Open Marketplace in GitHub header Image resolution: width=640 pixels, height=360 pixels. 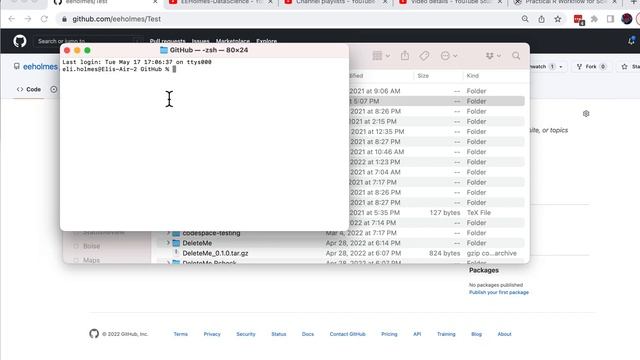pyautogui.click(x=233, y=41)
